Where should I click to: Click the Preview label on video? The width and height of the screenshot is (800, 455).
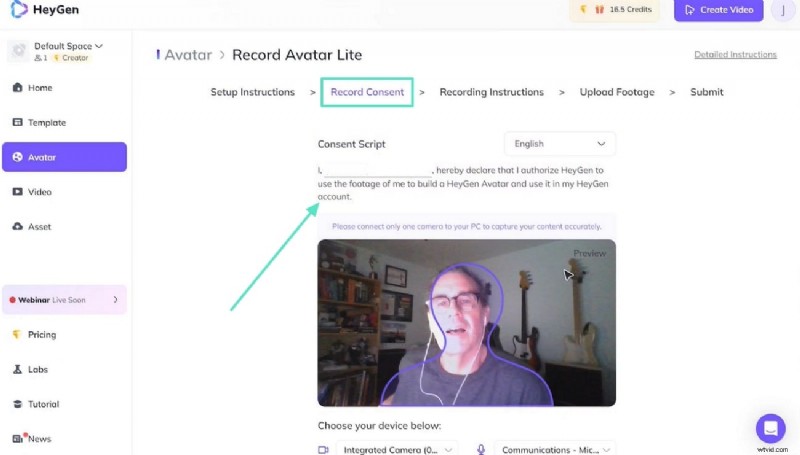click(x=589, y=254)
